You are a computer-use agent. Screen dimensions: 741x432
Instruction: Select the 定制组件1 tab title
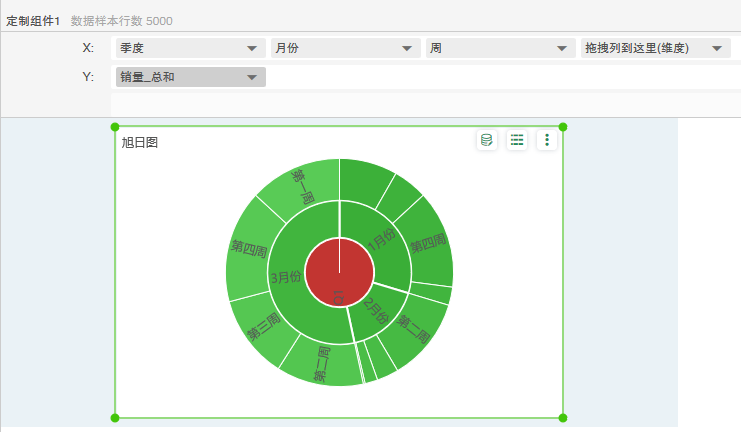point(34,20)
